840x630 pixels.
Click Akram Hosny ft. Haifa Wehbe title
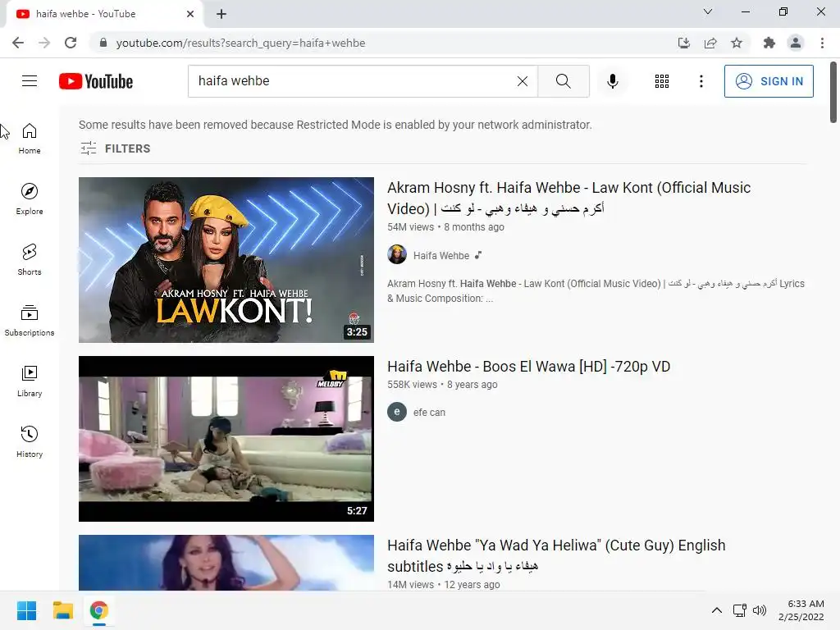[569, 198]
